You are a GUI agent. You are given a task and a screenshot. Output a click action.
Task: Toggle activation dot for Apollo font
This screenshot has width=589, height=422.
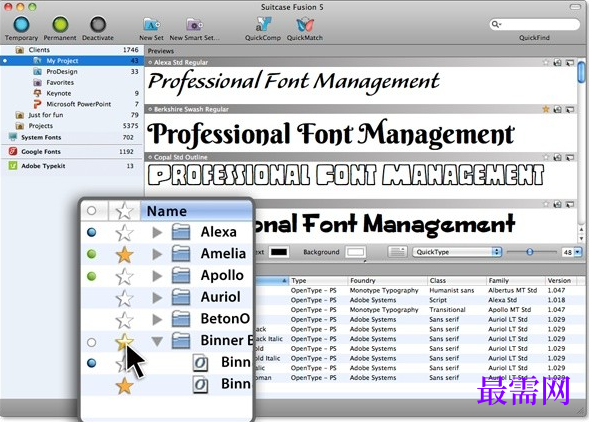tap(91, 276)
